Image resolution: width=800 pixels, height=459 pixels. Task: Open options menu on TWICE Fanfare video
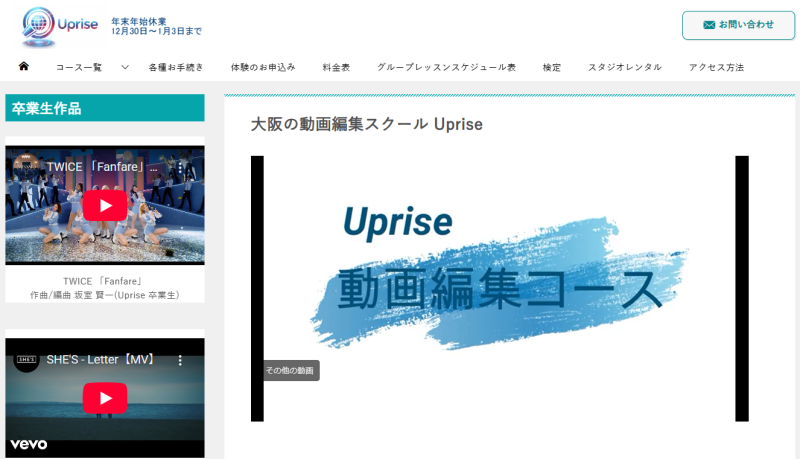pyautogui.click(x=180, y=167)
